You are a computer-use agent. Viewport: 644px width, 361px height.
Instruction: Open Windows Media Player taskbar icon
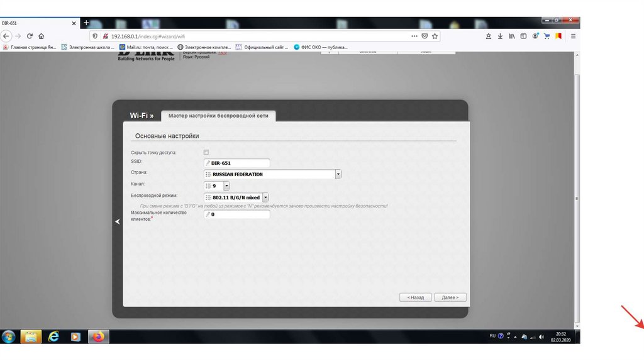point(75,336)
